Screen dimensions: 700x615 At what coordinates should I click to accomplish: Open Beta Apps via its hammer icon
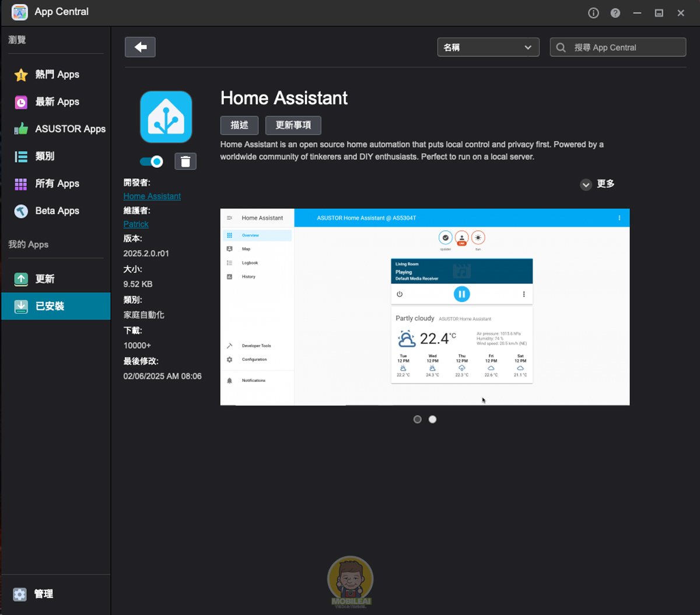(21, 211)
